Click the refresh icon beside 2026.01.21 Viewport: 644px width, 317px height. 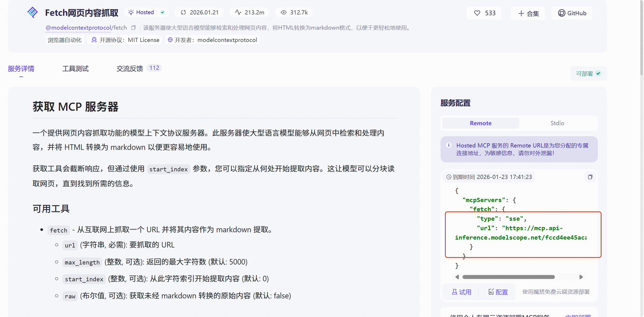click(x=184, y=12)
